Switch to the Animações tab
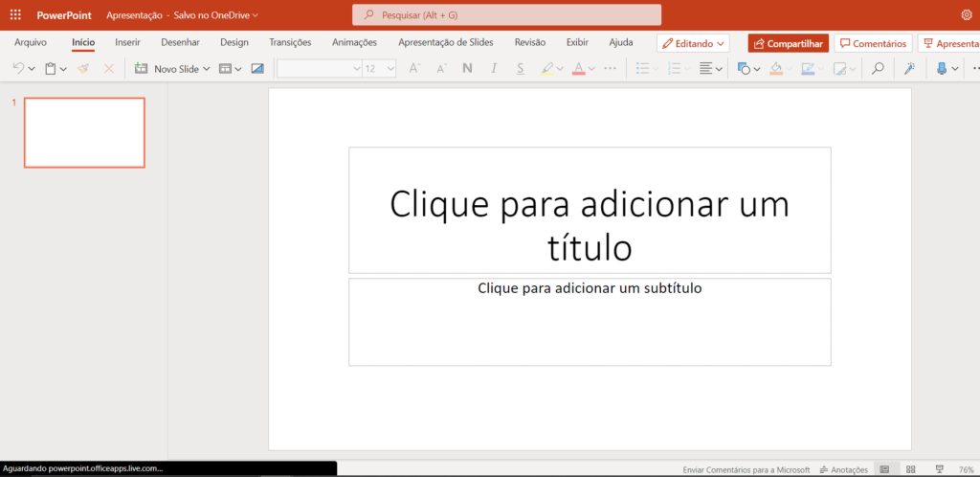 pyautogui.click(x=354, y=42)
